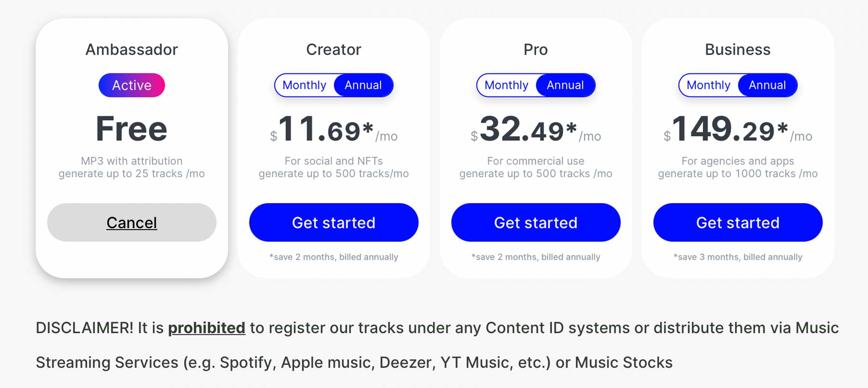Viewport: 868px width, 388px height.
Task: Select Annual billing for the Business plan
Action: 767,85
